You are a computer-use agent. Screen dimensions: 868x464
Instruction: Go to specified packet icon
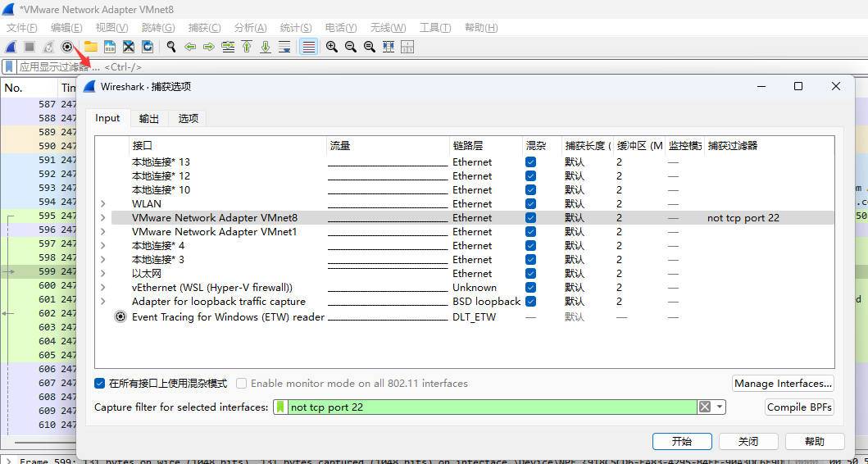pos(228,47)
